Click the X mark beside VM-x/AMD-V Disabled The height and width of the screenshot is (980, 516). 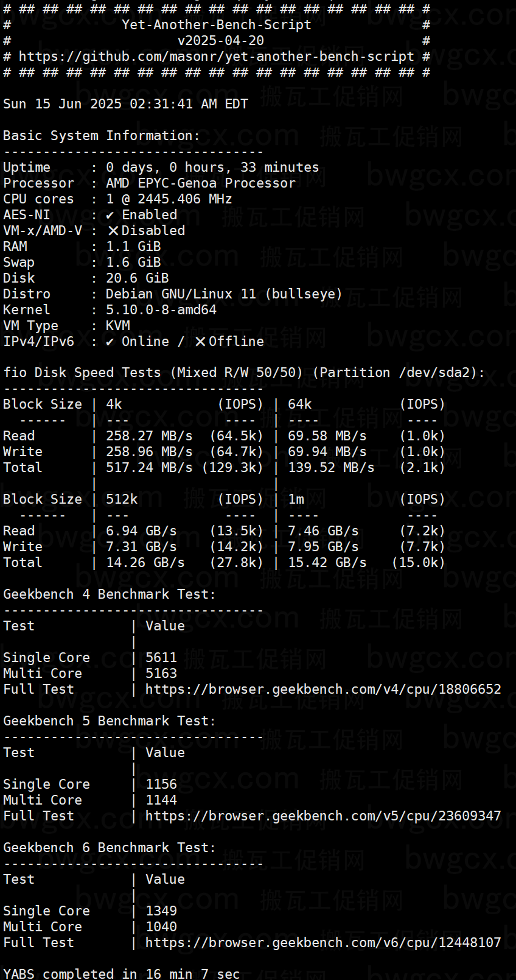(113, 231)
